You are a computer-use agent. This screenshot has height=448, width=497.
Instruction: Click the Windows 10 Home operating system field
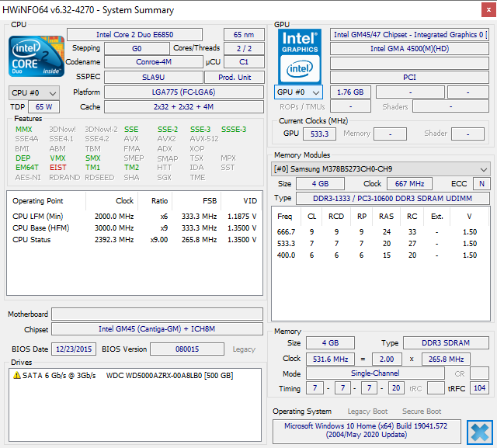pos(367,430)
